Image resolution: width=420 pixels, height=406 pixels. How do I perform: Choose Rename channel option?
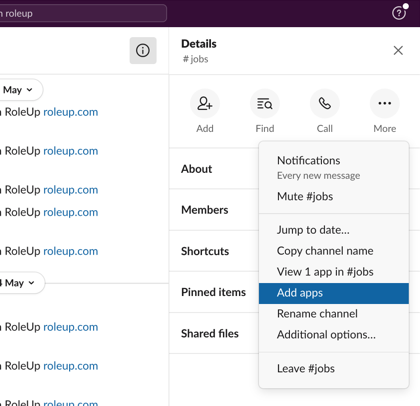click(x=334, y=314)
